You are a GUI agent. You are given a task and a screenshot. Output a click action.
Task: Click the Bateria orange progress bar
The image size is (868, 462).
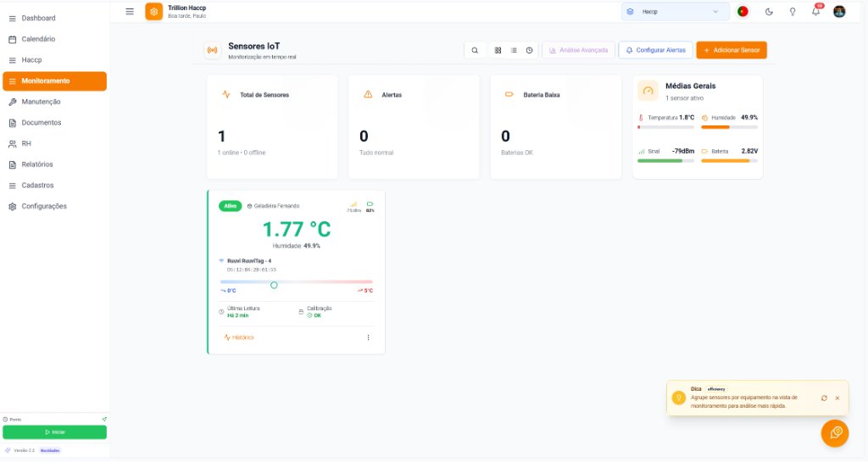pyautogui.click(x=729, y=161)
